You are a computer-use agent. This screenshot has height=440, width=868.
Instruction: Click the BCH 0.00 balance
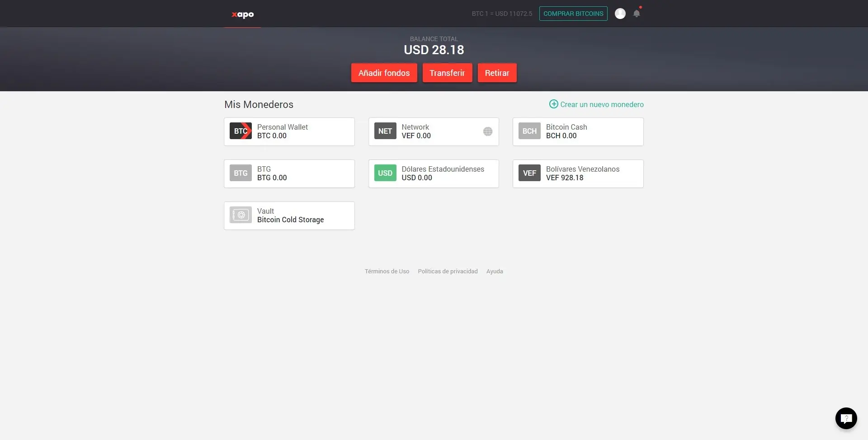coord(561,136)
